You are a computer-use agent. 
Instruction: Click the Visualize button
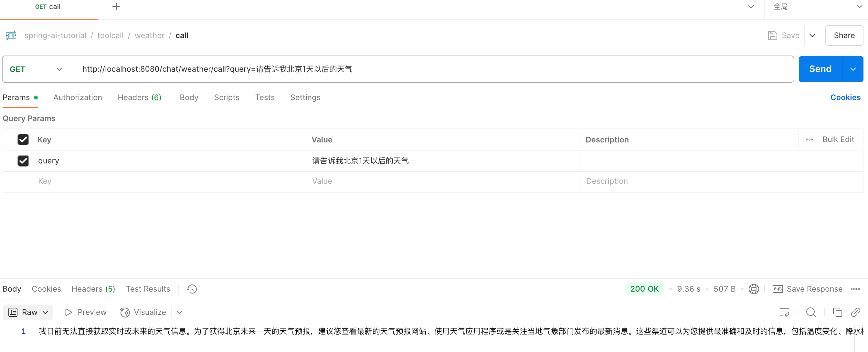(x=143, y=312)
